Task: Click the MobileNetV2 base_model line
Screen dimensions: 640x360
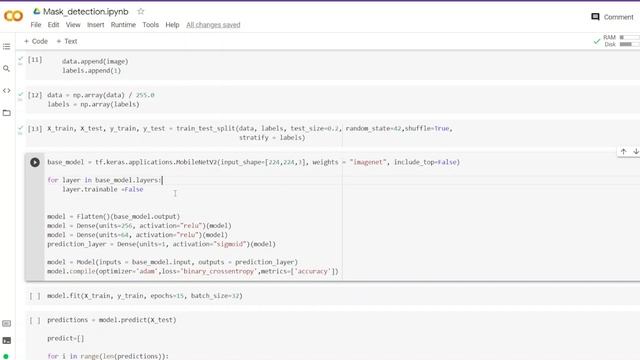Action: pyautogui.click(x=253, y=162)
